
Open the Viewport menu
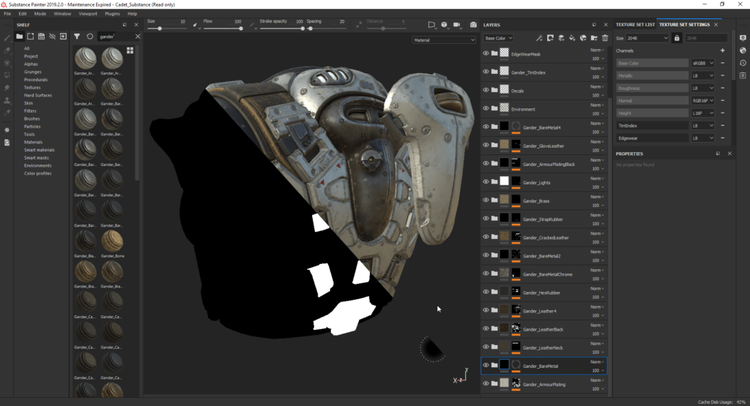point(88,14)
